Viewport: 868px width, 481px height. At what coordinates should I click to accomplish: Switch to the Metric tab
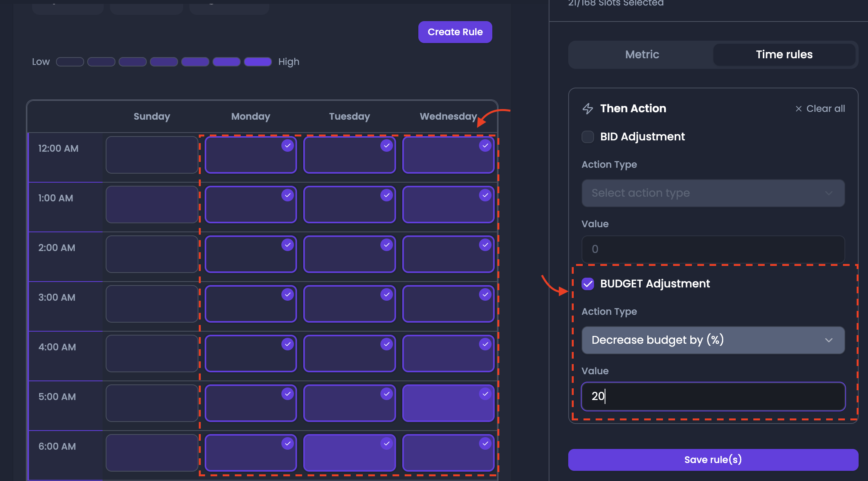642,55
